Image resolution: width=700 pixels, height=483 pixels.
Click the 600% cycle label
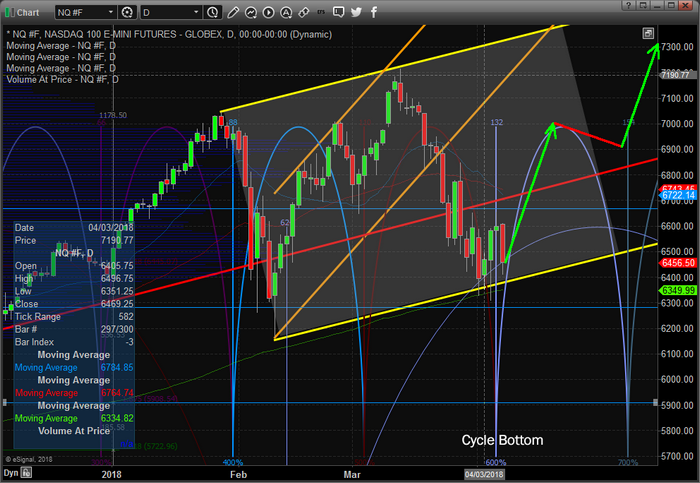click(x=496, y=462)
